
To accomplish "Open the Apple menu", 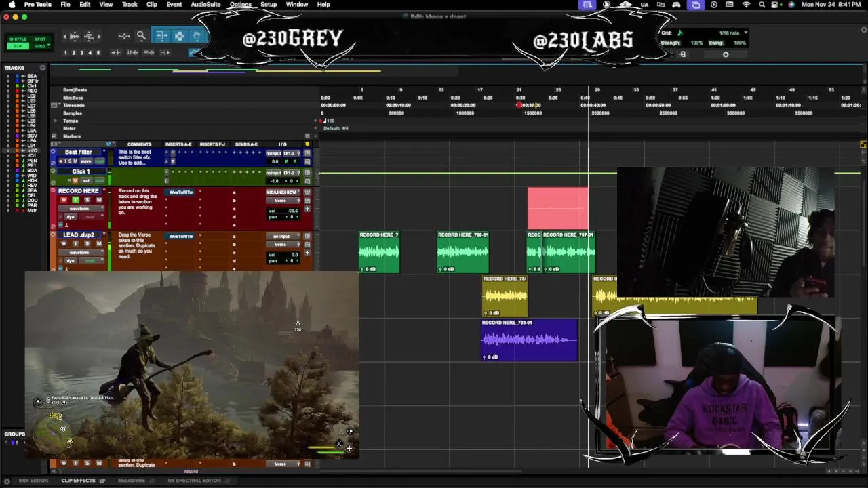I will coord(12,5).
